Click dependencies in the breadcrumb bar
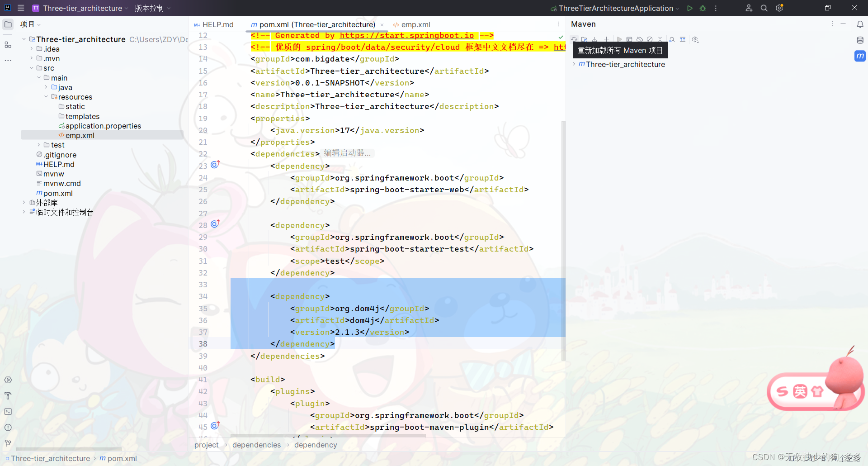The width and height of the screenshot is (868, 466). (256, 445)
